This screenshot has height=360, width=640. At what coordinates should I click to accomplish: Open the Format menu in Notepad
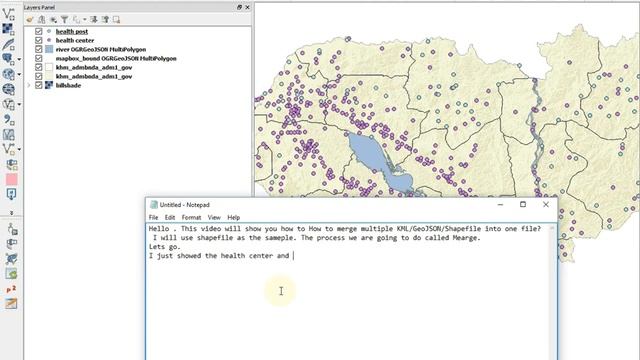click(191, 218)
